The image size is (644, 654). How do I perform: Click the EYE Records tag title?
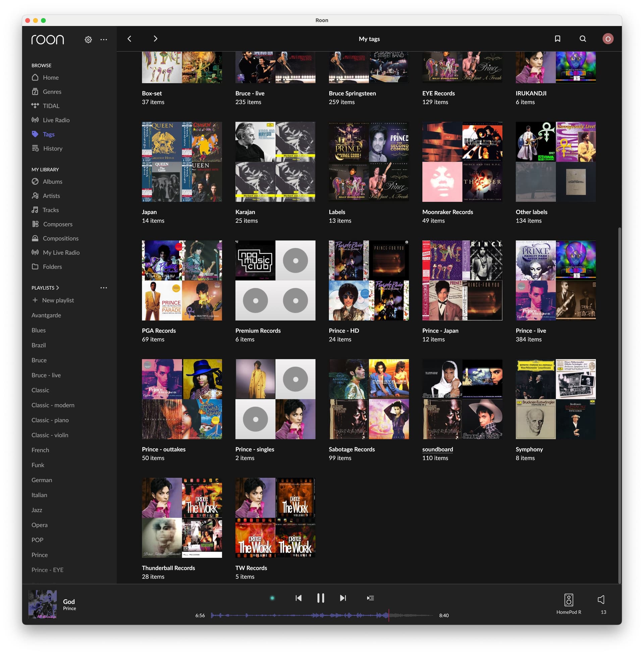point(439,93)
